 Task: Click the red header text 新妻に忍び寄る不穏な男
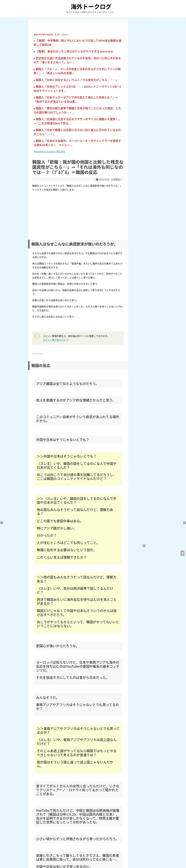tap(51, 34)
